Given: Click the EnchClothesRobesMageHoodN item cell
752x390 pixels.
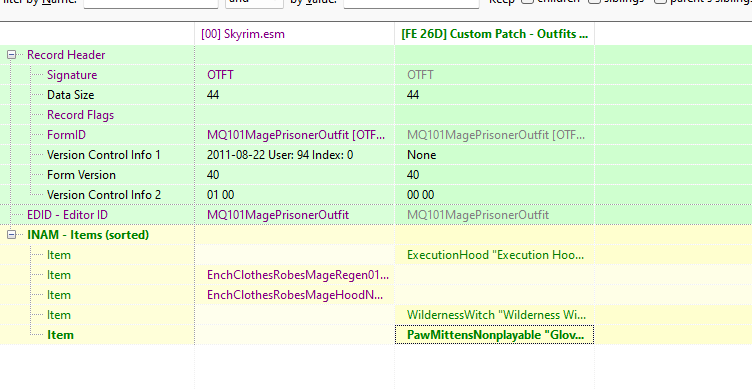Looking at the screenshot, I should click(x=295, y=295).
